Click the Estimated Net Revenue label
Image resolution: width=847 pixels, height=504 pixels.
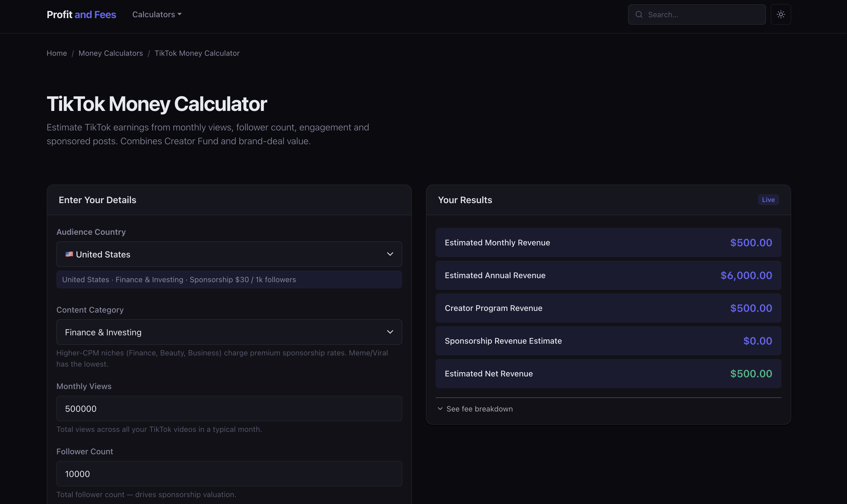(x=488, y=374)
